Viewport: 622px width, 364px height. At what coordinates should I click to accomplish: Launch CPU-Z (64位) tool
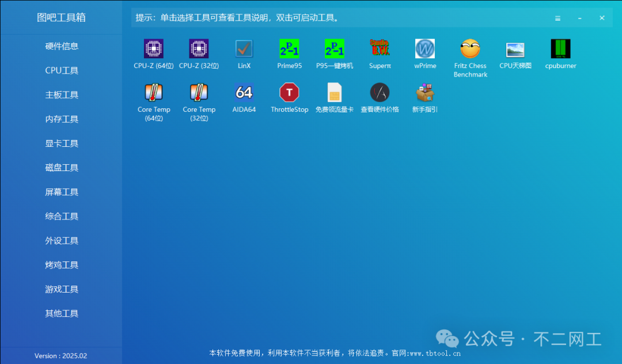153,48
